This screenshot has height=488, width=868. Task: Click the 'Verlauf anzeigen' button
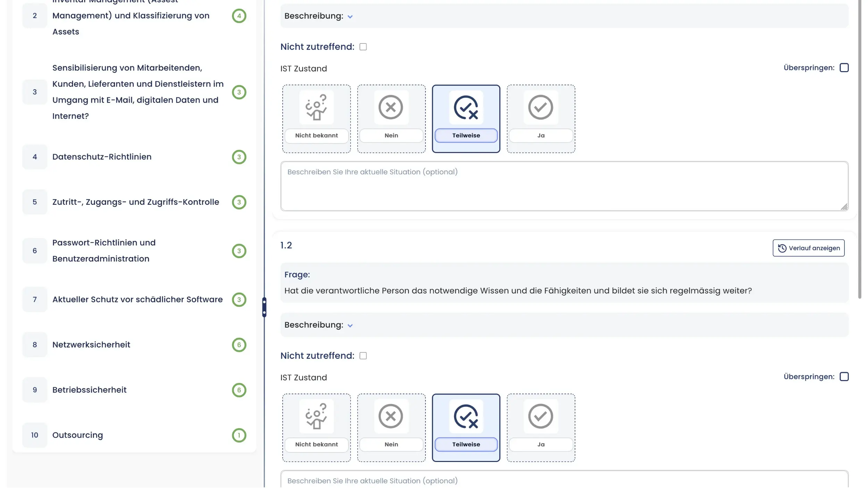pos(808,248)
